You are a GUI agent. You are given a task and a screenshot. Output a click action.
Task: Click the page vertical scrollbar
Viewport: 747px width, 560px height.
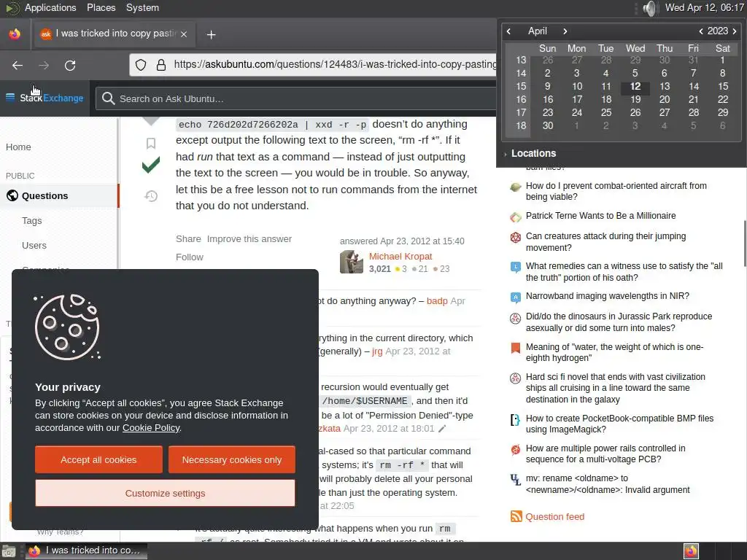pyautogui.click(x=744, y=244)
